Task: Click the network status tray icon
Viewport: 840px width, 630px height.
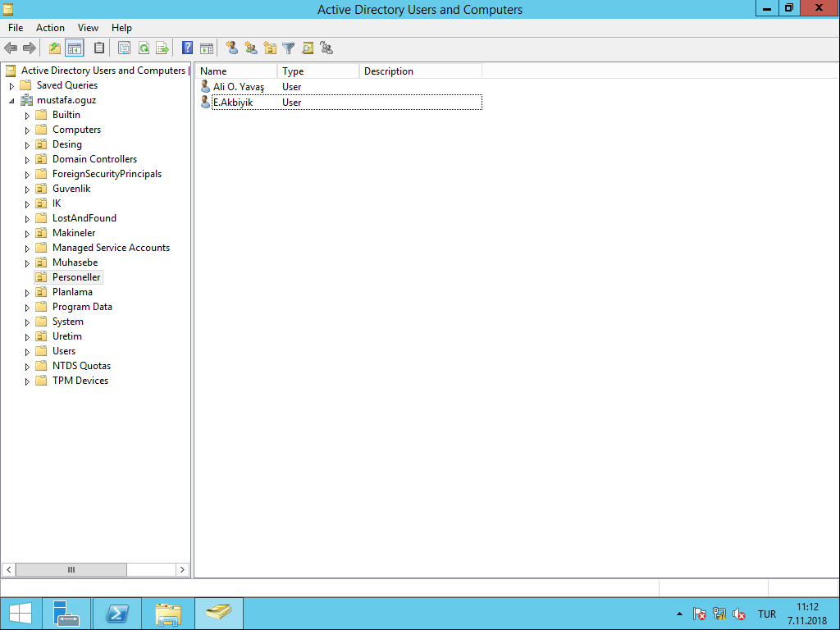Action: [x=719, y=614]
